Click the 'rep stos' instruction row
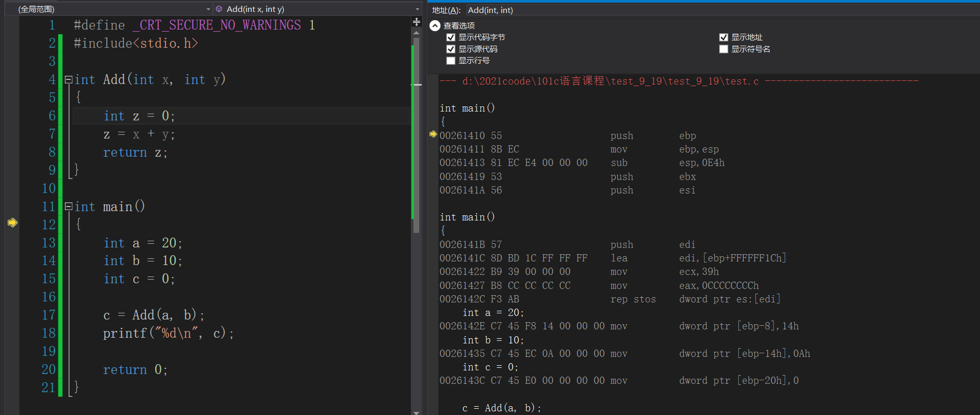Viewport: 980px width, 415px height. 610,299
